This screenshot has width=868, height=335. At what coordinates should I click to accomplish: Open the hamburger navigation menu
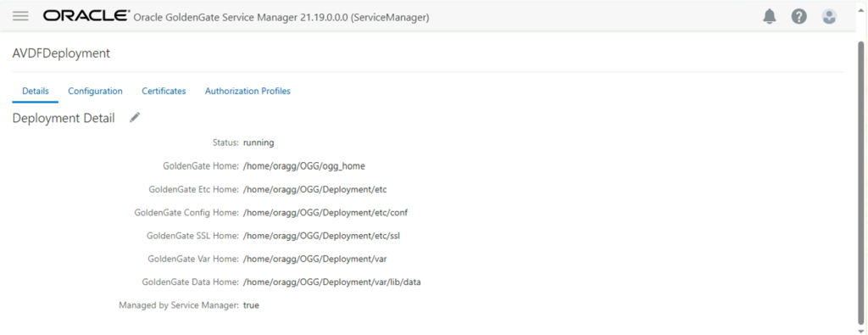[20, 16]
